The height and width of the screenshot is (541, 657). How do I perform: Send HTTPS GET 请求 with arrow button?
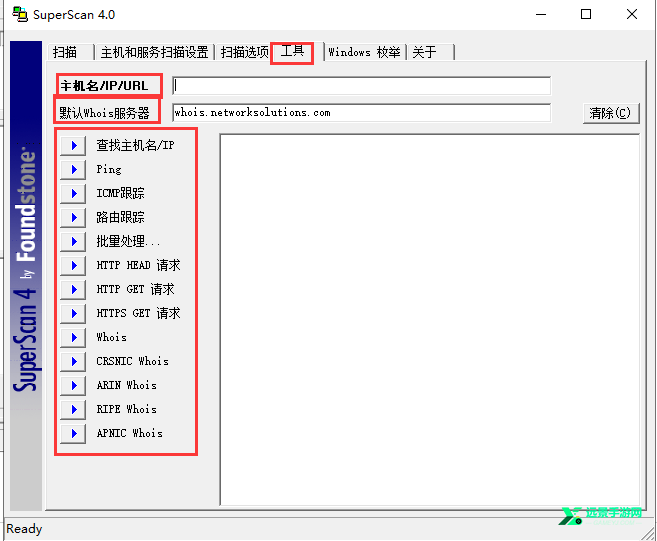[x=73, y=313]
